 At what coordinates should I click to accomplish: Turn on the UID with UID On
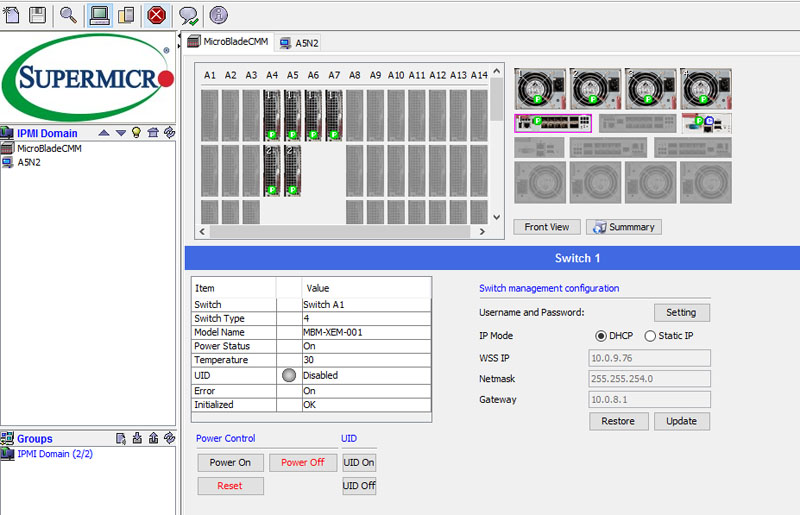pyautogui.click(x=359, y=463)
